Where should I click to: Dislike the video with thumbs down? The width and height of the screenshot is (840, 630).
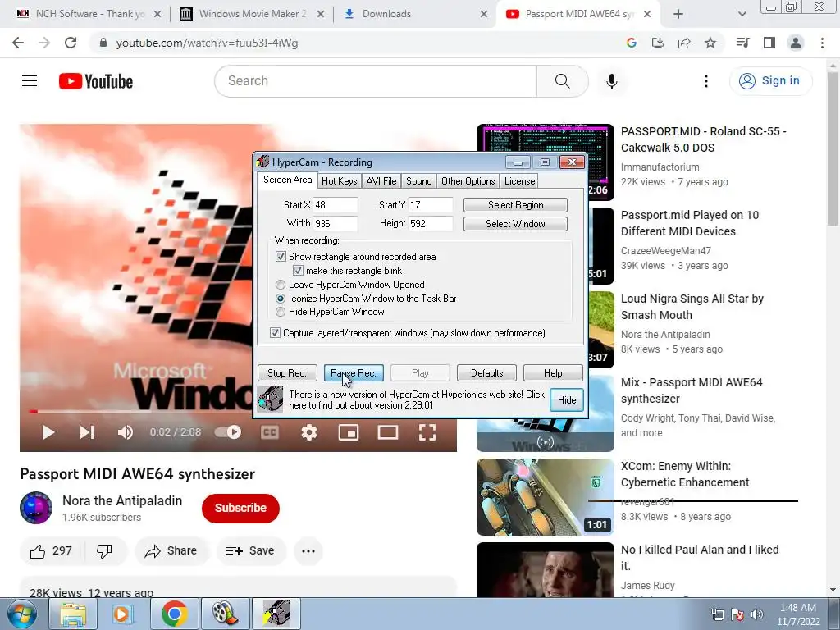coord(104,550)
